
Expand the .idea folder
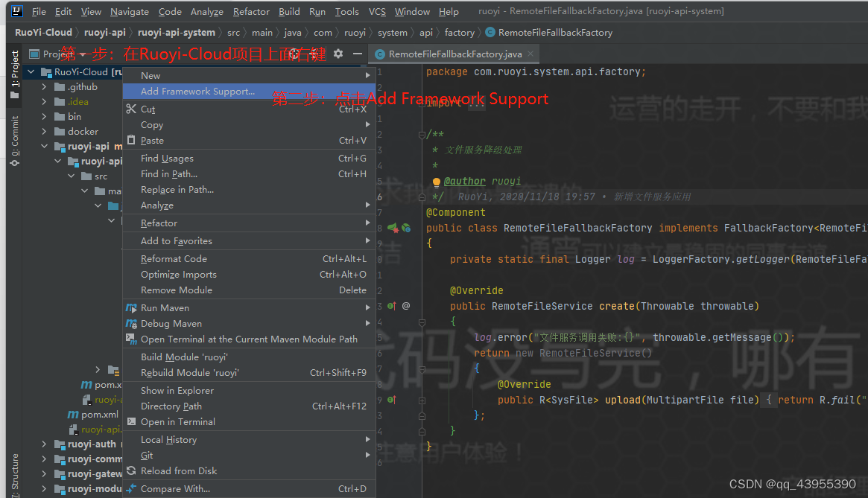(x=44, y=102)
